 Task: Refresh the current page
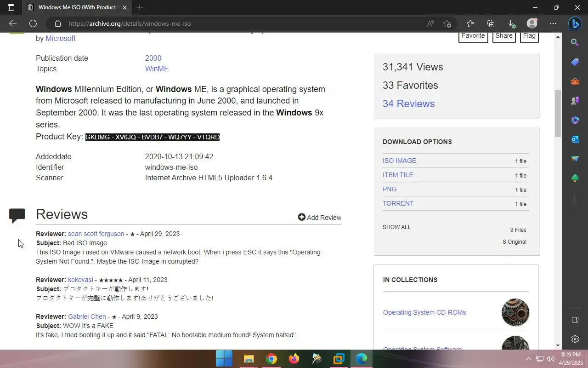[x=33, y=23]
